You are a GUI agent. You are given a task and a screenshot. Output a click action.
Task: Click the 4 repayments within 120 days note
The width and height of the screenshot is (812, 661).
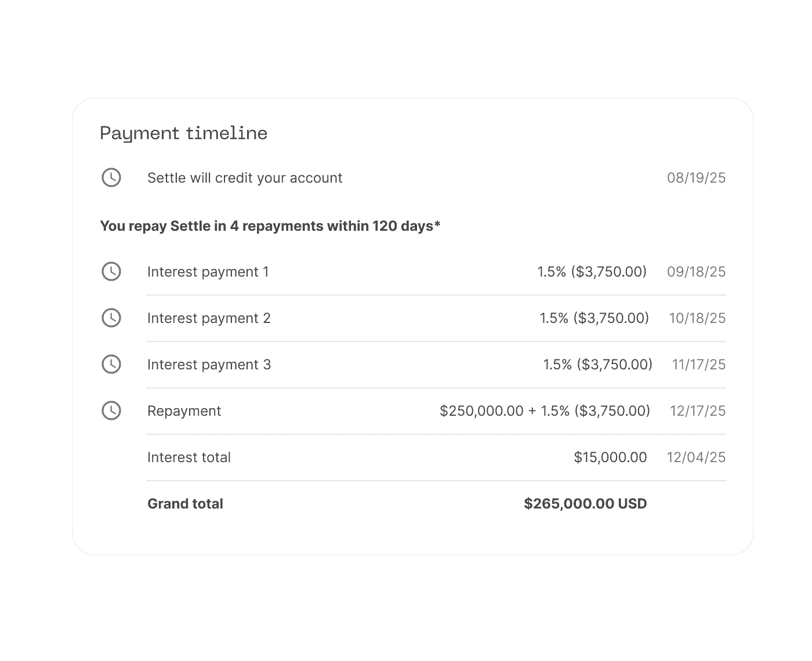[x=270, y=226]
